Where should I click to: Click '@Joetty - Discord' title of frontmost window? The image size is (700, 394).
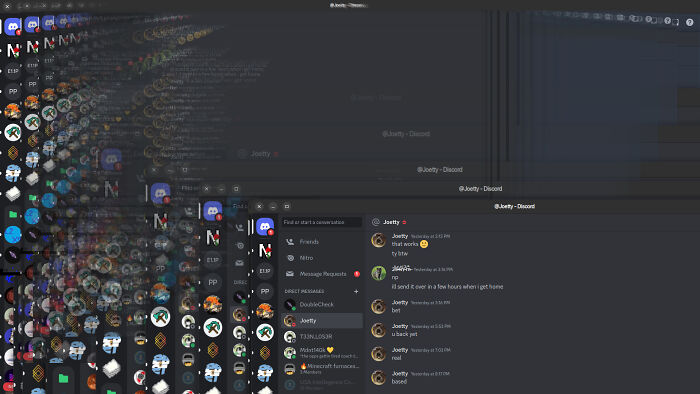tap(514, 206)
